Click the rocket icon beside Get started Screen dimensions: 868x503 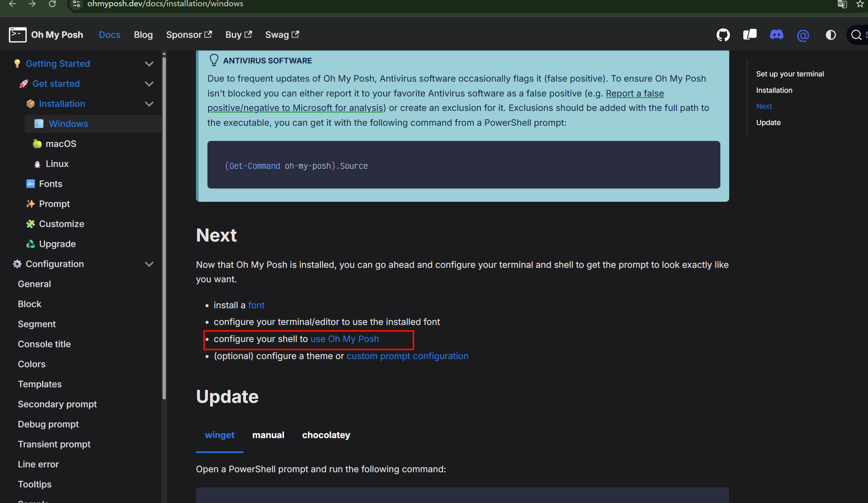(x=24, y=83)
